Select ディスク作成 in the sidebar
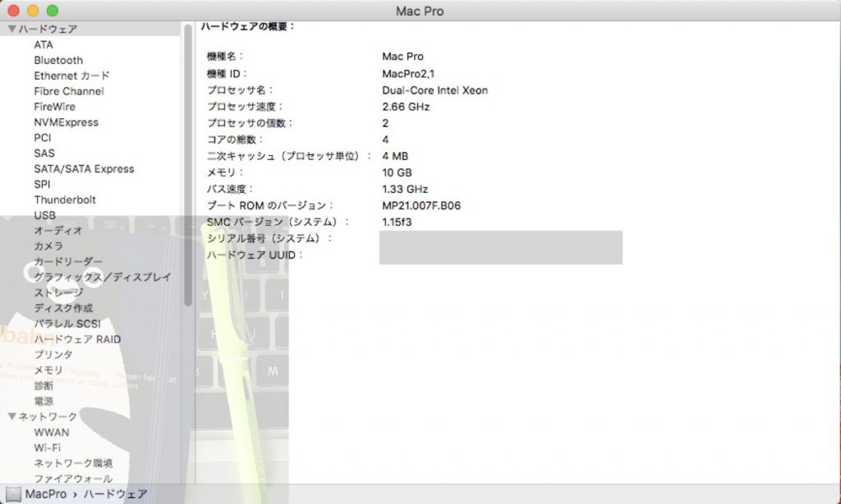 63,309
